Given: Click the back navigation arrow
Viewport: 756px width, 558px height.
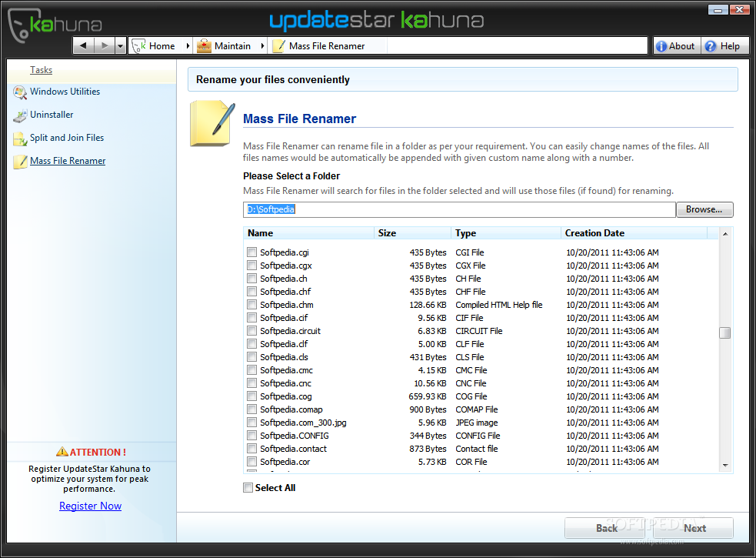Looking at the screenshot, I should click(83, 46).
